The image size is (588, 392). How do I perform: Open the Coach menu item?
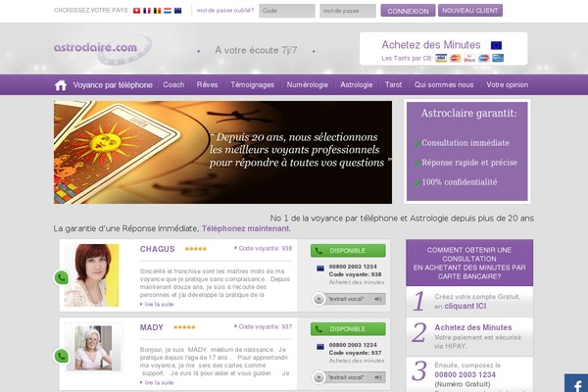173,85
